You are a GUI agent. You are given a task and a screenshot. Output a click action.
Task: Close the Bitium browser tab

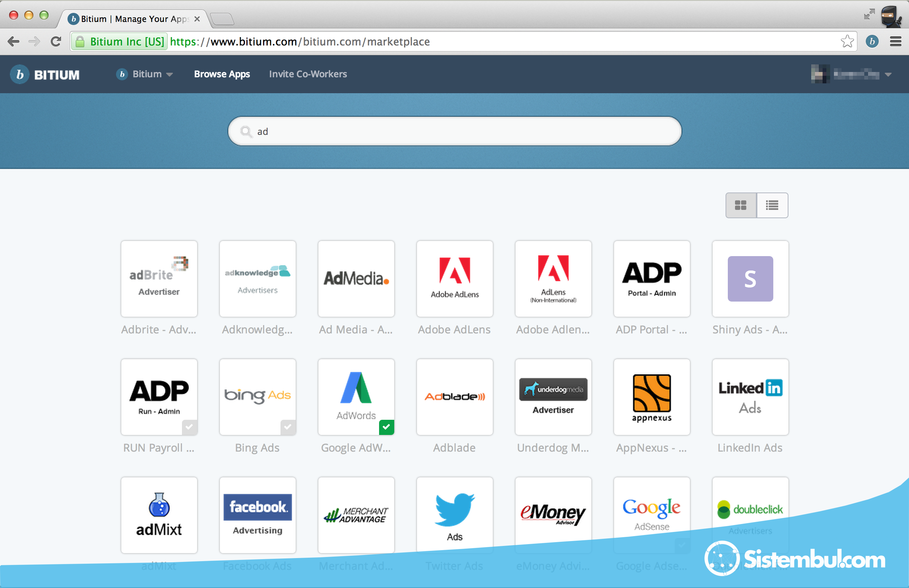(197, 19)
